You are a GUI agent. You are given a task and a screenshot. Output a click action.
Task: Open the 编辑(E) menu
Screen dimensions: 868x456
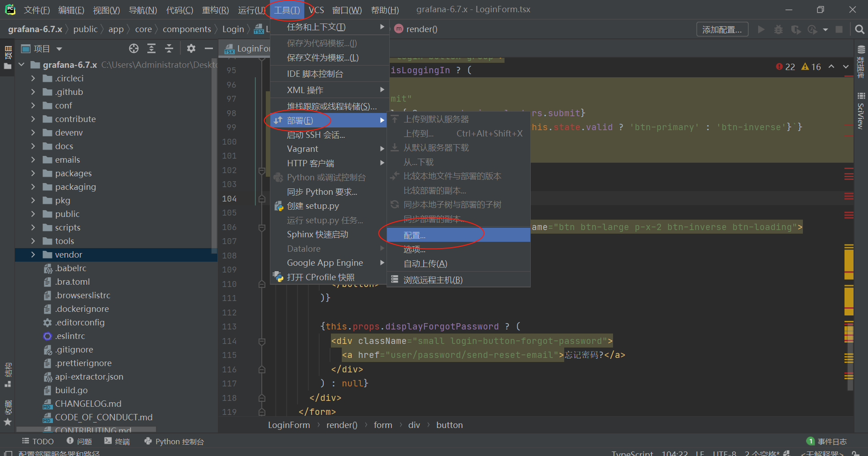point(71,9)
